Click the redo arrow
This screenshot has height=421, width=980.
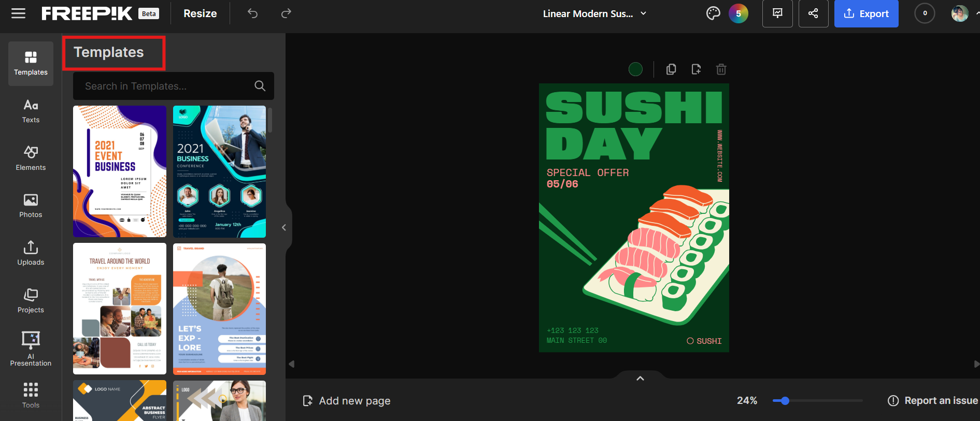(x=286, y=13)
